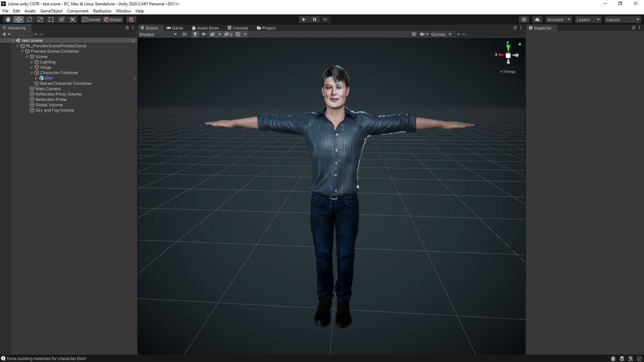Viewport: 644px width, 362px height.
Task: Collapse the Character Container node
Action: (32, 73)
